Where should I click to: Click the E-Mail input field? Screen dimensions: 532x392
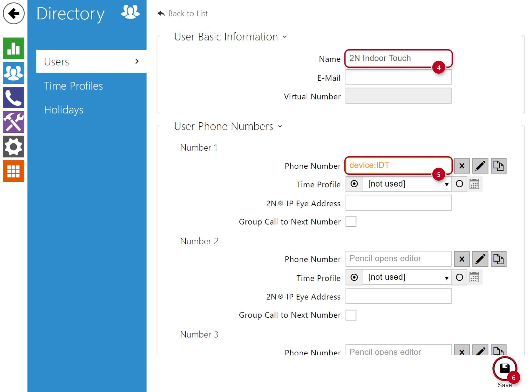[398, 77]
